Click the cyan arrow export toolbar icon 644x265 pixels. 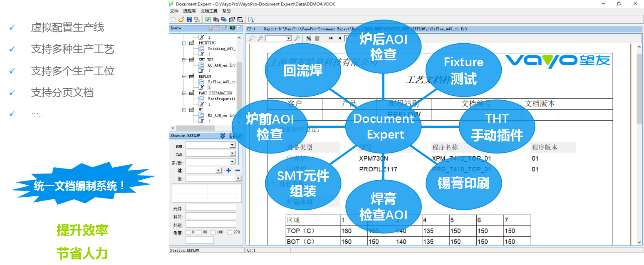coord(224,20)
